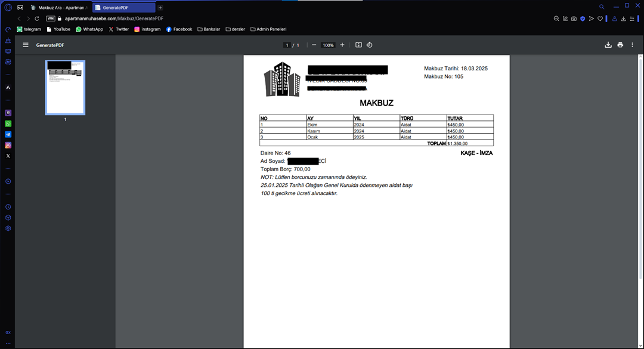The width and height of the screenshot is (644, 349).
Task: Open a new browser tab
Action: pyautogui.click(x=160, y=8)
